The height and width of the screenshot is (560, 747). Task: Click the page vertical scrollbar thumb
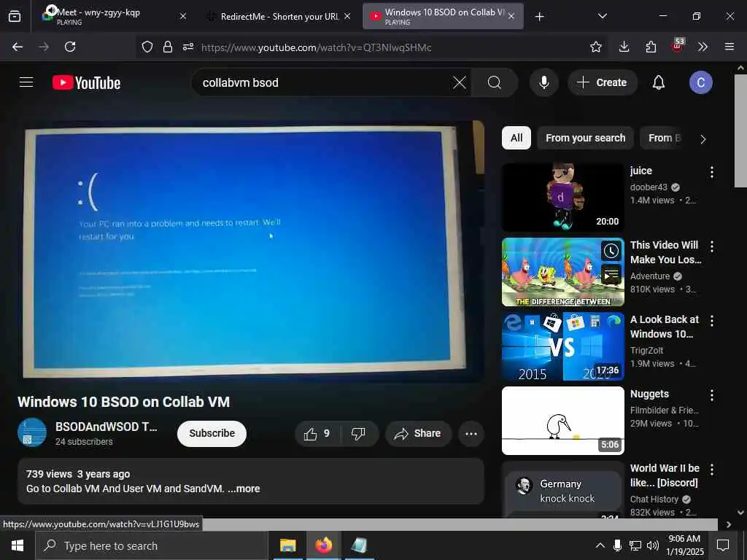(x=740, y=131)
